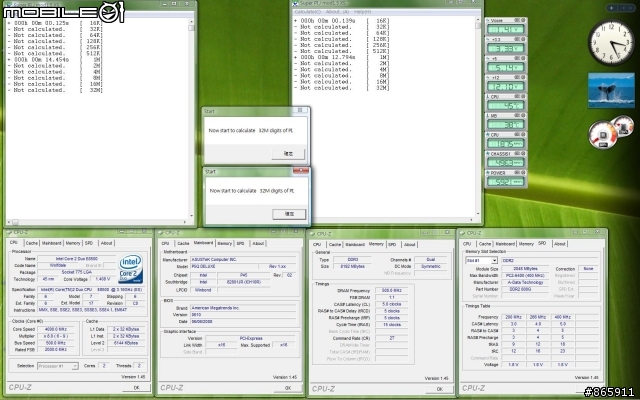Close the lower Start dialog with red X
Screen dimensions: 640x400
click(x=301, y=171)
